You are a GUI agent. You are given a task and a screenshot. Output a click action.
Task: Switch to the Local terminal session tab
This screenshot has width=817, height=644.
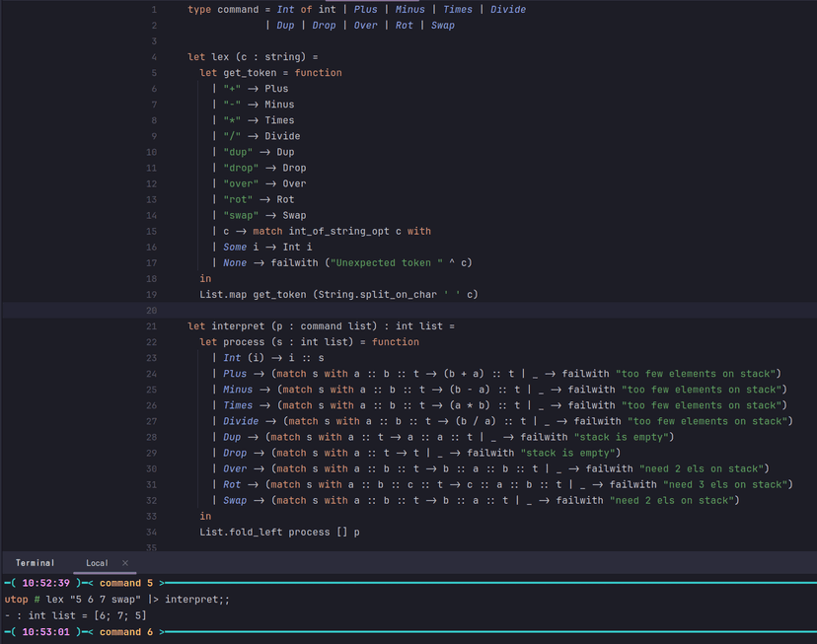pyautogui.click(x=97, y=563)
